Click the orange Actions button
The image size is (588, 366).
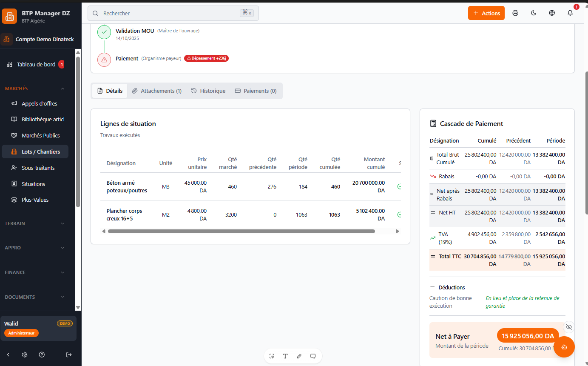486,13
